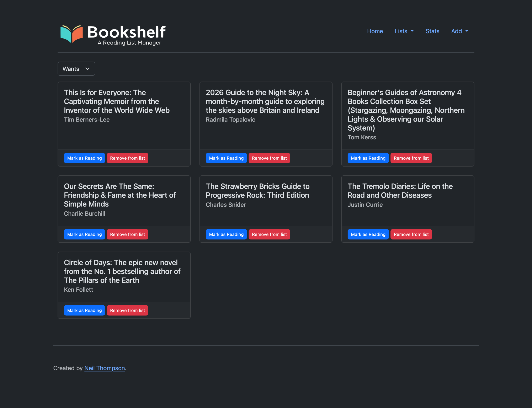Screen dimensions: 532x408
Task: Mark Tom Kerss astronomy box set as Reading
Action: click(x=368, y=158)
